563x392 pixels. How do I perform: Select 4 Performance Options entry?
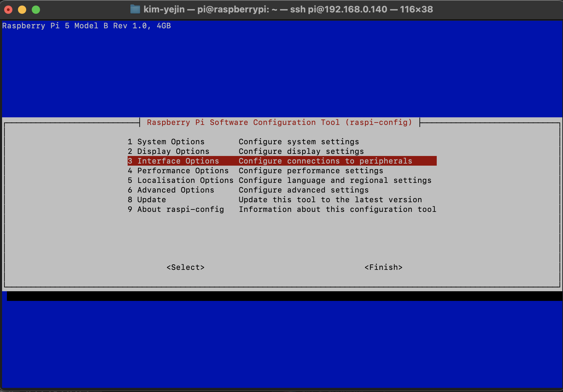(282, 171)
